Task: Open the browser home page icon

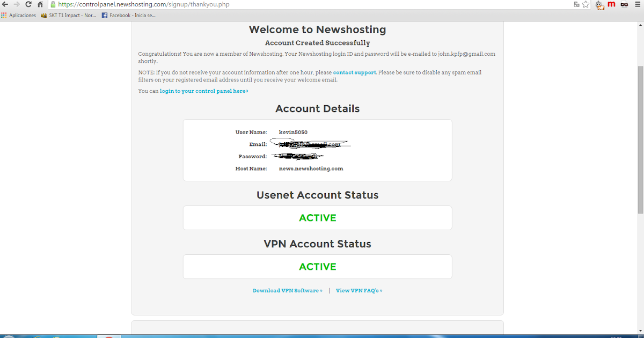Action: click(x=40, y=4)
